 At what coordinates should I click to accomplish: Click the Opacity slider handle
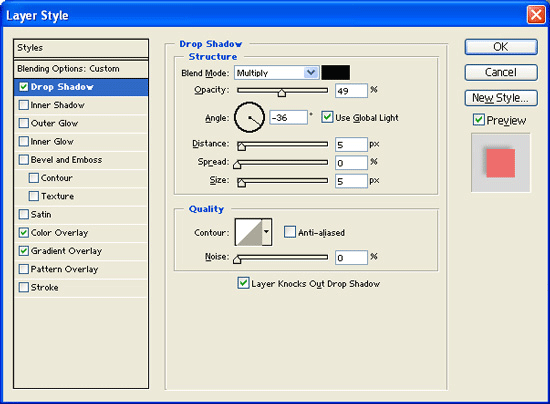click(282, 93)
